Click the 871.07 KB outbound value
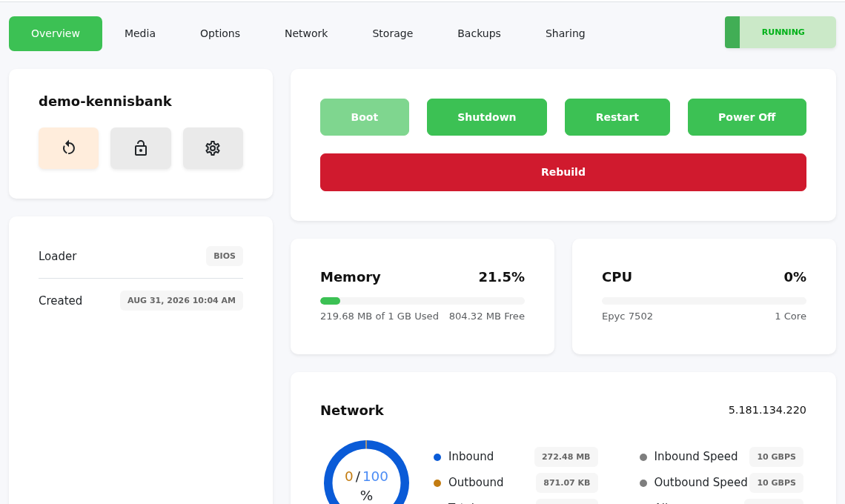The image size is (845, 504). [x=566, y=483]
